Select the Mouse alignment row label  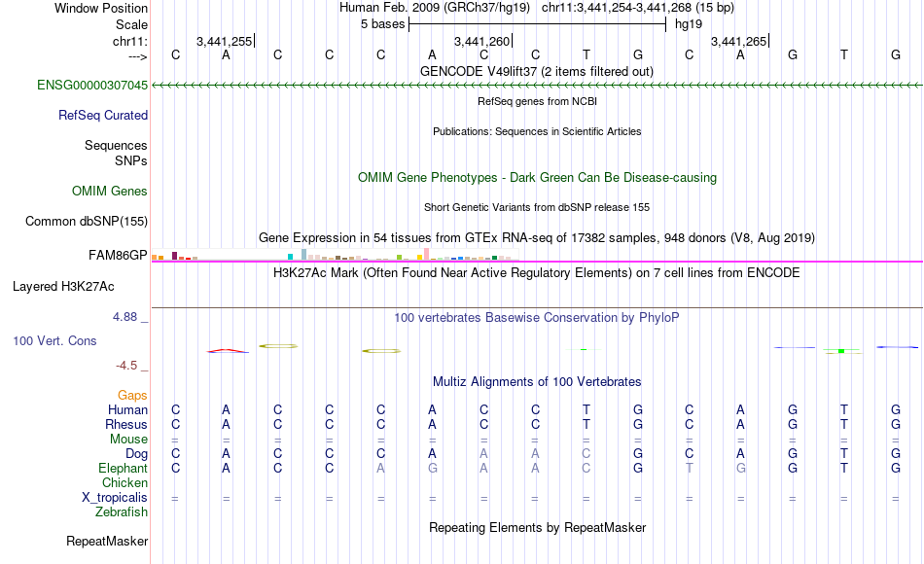coord(129,440)
